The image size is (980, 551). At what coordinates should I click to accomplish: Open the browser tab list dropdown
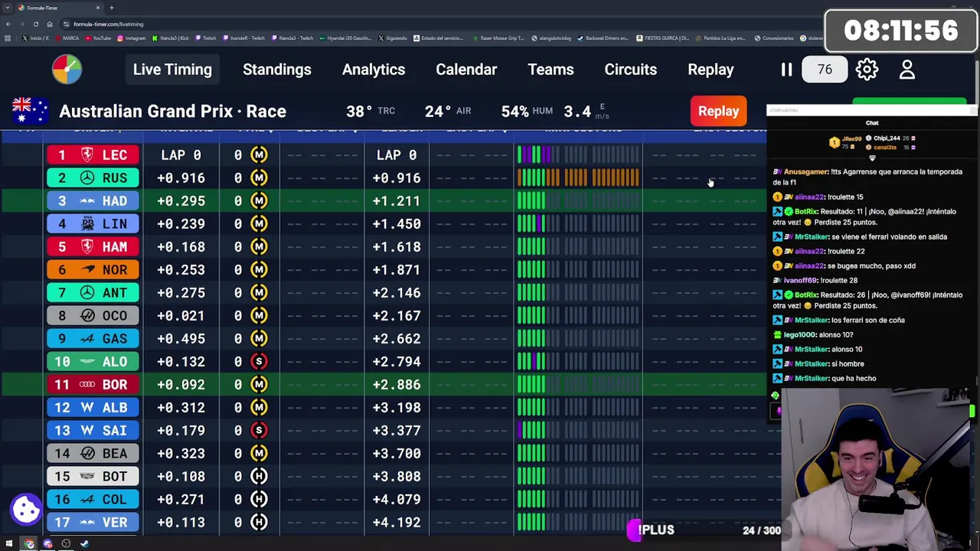8,8
